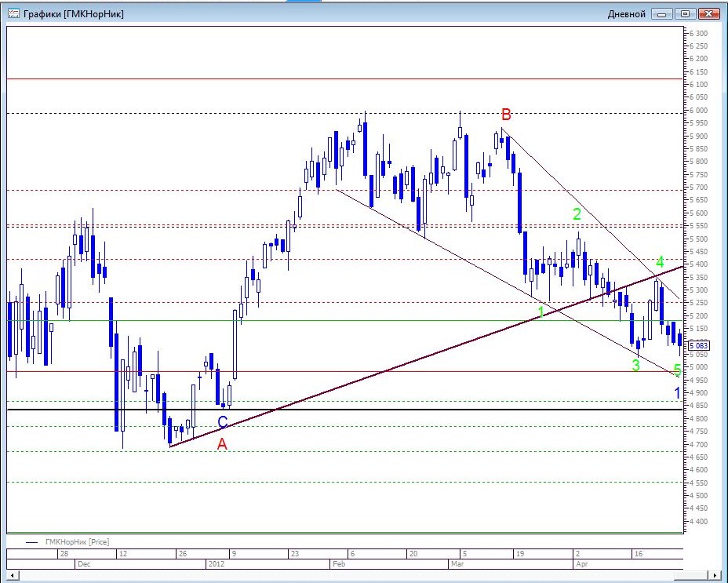Click the date label 28 on the time axis

click(64, 554)
